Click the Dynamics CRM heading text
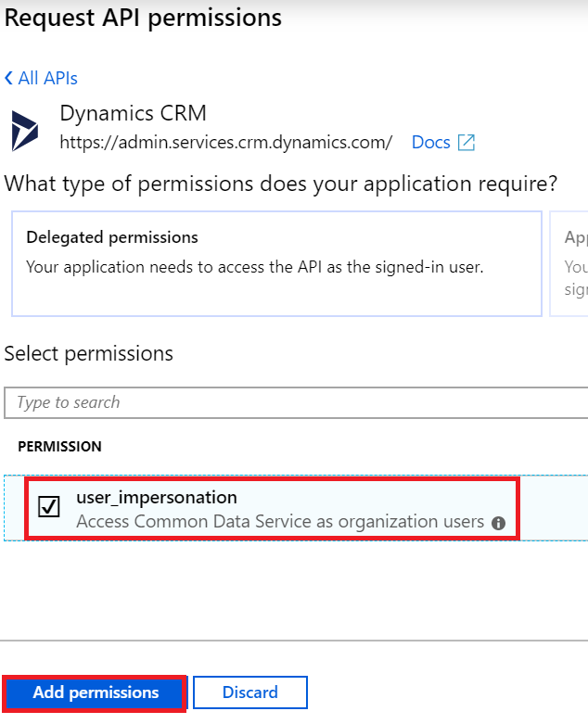Viewport: 588px width, 724px height. coord(133,114)
